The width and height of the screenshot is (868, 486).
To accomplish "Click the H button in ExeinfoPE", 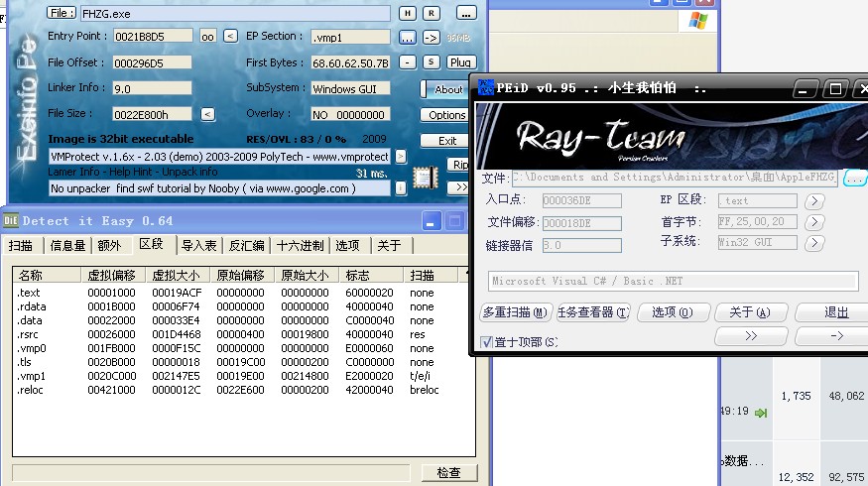I will pyautogui.click(x=408, y=13).
